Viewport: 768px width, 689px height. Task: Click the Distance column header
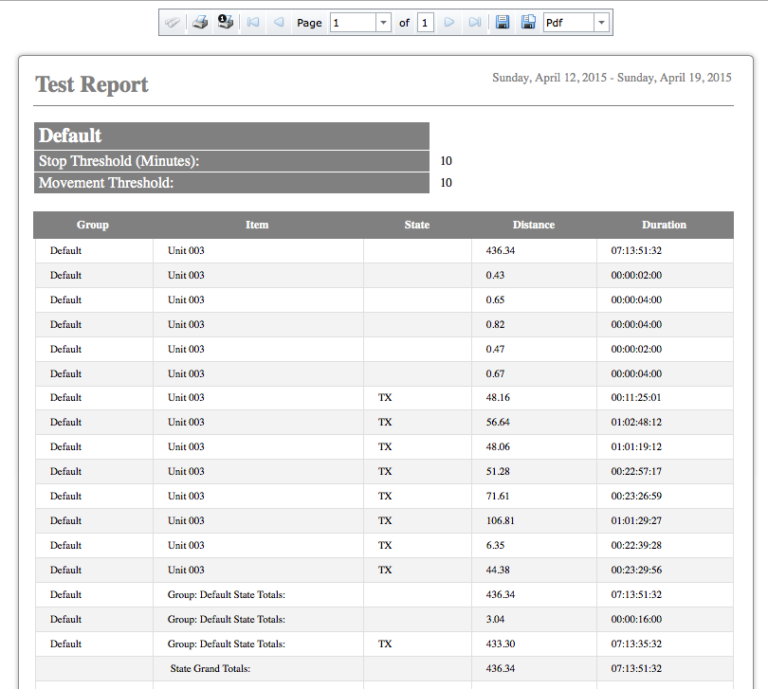coord(533,225)
